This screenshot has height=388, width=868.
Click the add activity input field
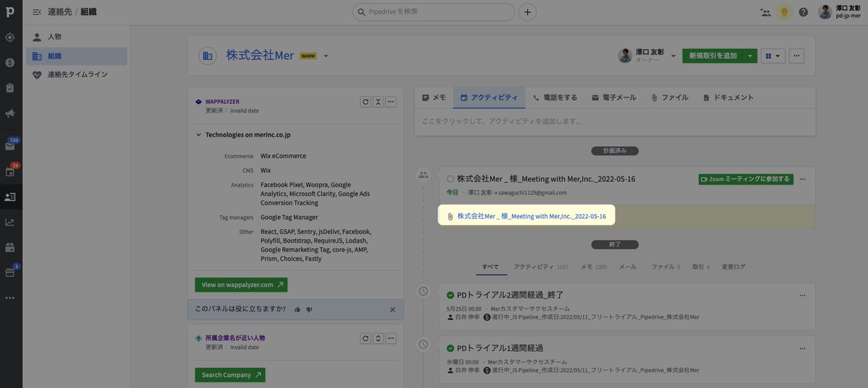pyautogui.click(x=616, y=121)
